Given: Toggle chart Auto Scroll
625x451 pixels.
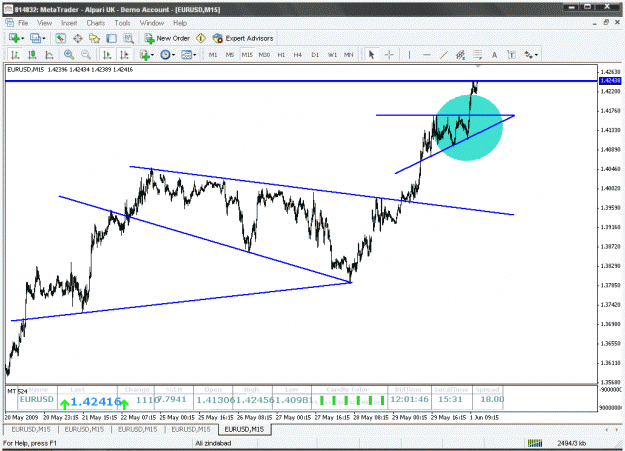Looking at the screenshot, I should click(x=107, y=55).
